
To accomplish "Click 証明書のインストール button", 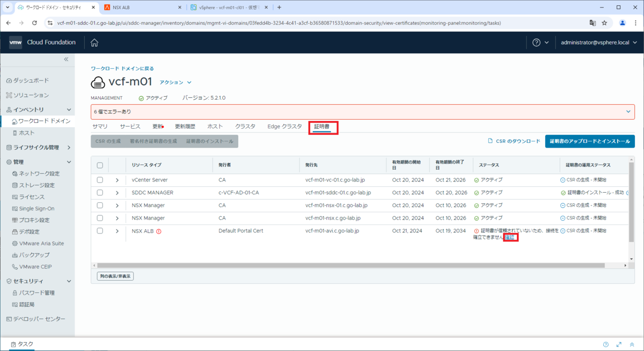I will click(x=210, y=141).
